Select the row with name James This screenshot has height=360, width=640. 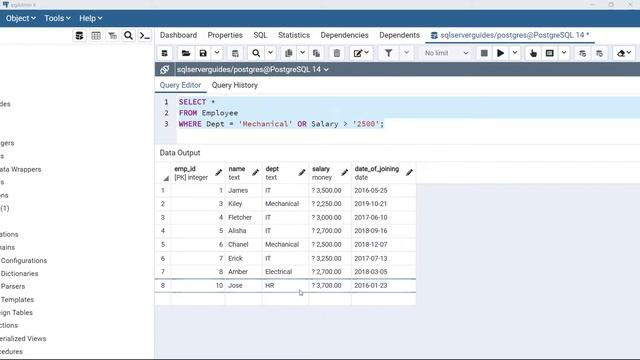(285, 191)
